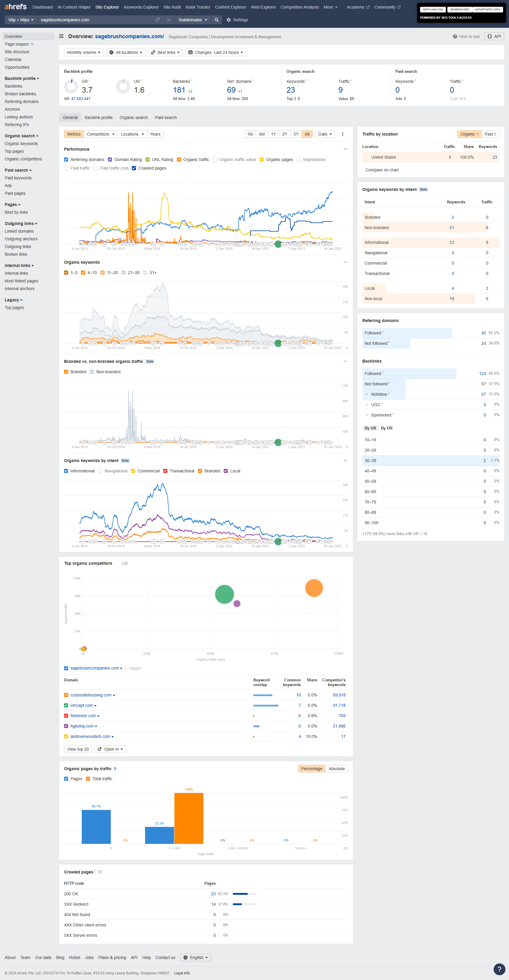Expand the Subdomains mode dropdown

[193, 20]
